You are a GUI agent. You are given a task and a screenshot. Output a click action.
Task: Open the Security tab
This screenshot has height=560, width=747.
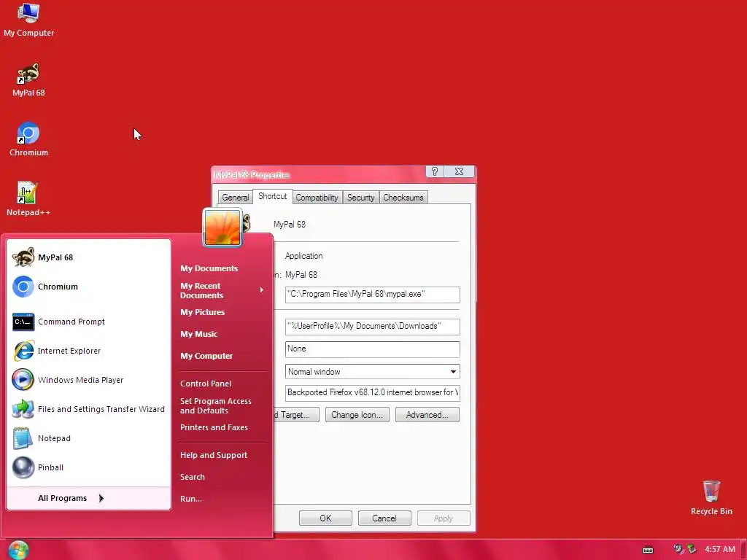click(x=360, y=198)
